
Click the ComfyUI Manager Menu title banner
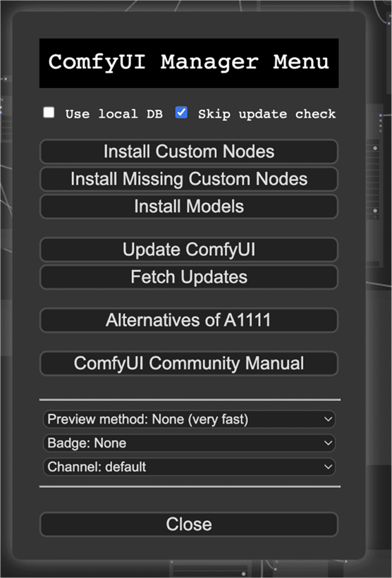(x=189, y=63)
